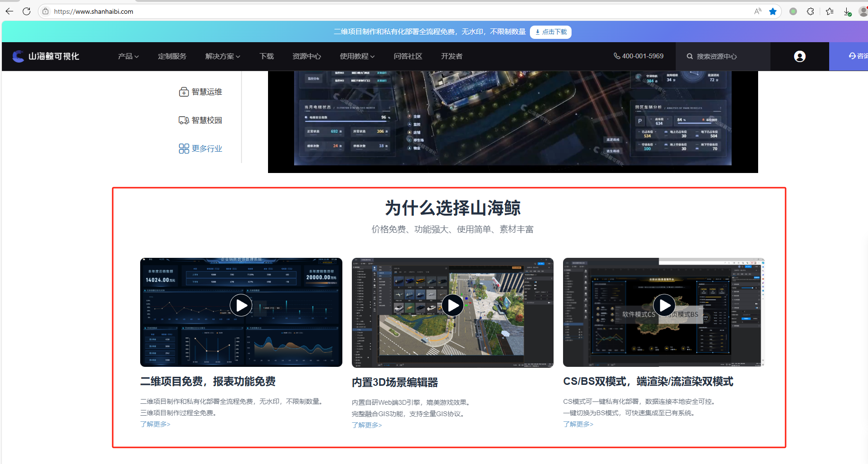
Task: Play the CS/BS双模式 video
Action: [x=664, y=306]
